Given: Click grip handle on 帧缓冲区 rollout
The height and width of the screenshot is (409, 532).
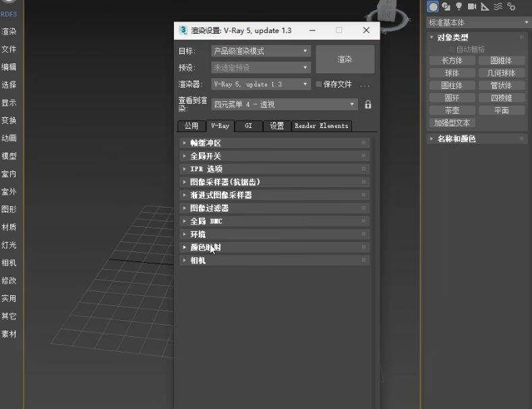Looking at the screenshot, I should (x=363, y=143).
